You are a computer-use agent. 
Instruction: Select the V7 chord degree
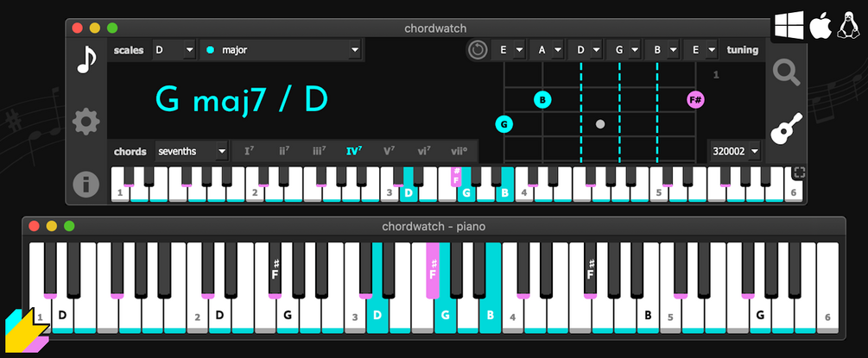[x=390, y=150]
